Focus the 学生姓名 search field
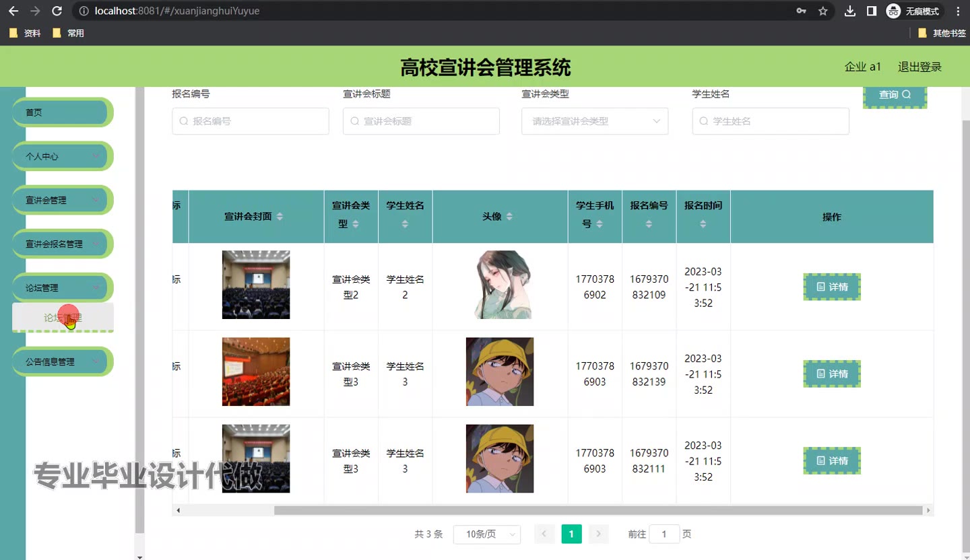970x560 pixels. 771,121
